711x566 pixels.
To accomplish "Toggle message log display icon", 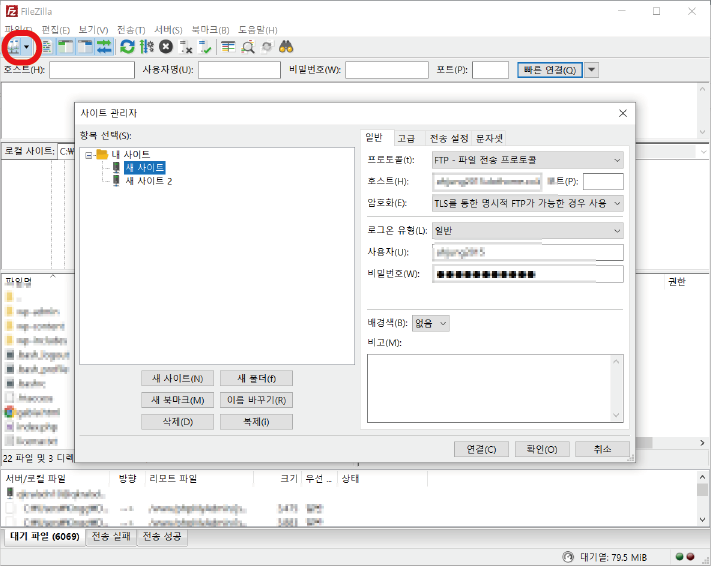I will click(x=46, y=47).
